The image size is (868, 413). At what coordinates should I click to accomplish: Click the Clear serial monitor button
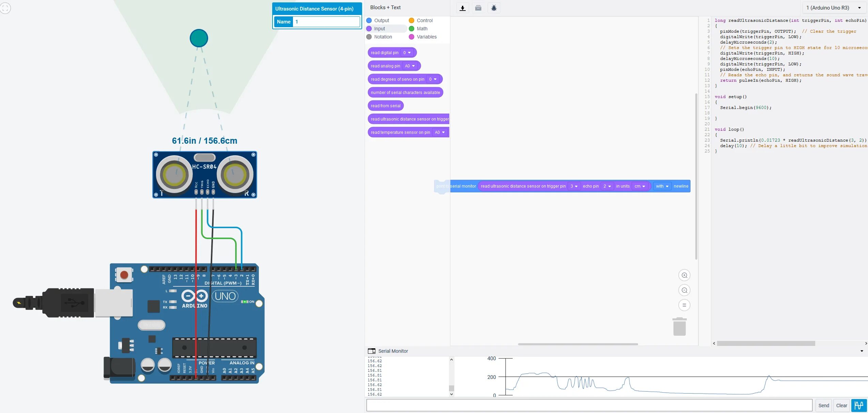(x=841, y=405)
